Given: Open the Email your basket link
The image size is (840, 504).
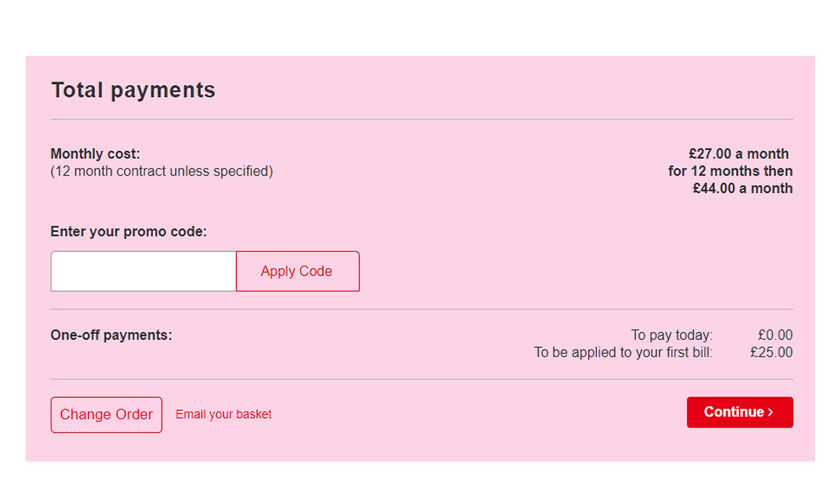Looking at the screenshot, I should coord(223,414).
